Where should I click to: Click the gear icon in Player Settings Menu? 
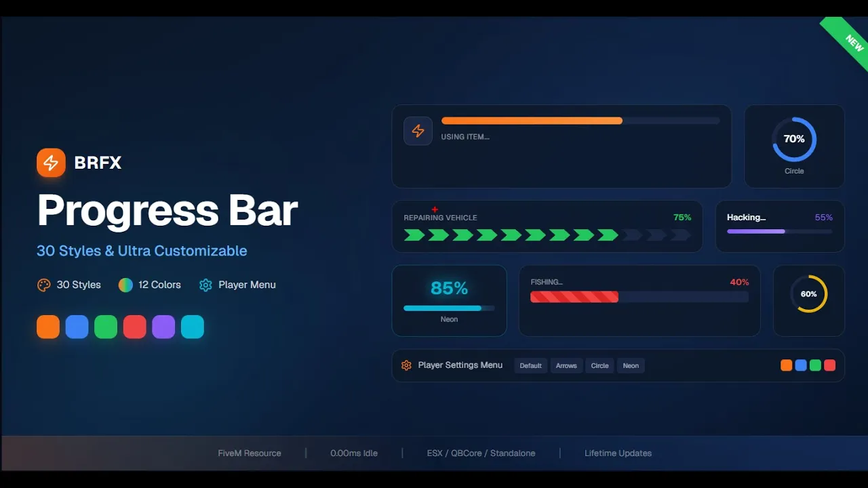pos(406,365)
